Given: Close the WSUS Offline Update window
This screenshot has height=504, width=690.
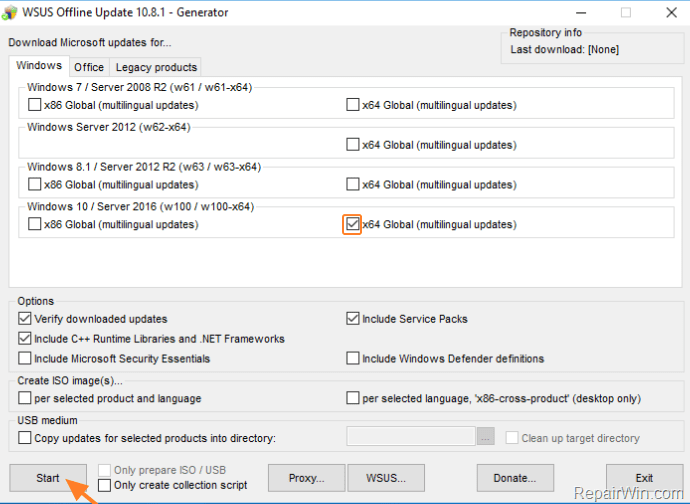Looking at the screenshot, I should (671, 13).
